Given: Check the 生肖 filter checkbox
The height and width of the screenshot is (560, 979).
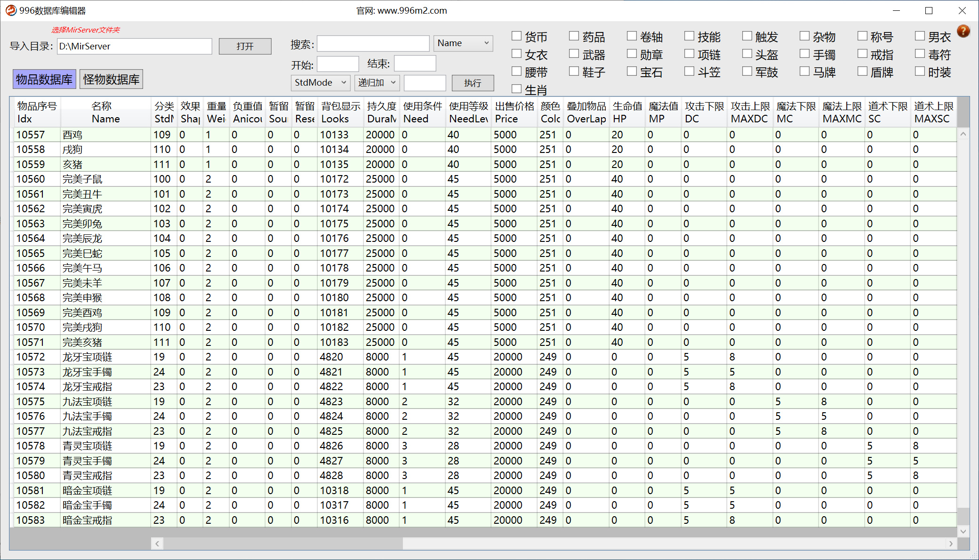Looking at the screenshot, I should coord(516,89).
